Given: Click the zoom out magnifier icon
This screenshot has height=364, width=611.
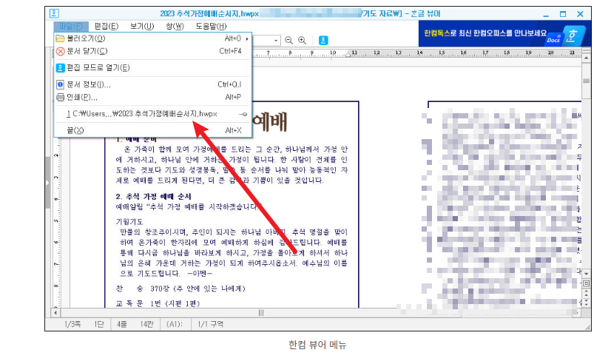Looking at the screenshot, I should click(x=288, y=40).
